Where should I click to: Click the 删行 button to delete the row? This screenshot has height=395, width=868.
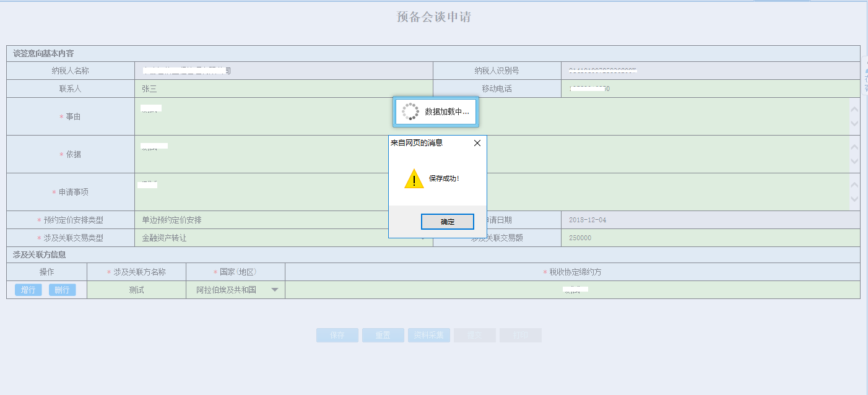point(62,289)
